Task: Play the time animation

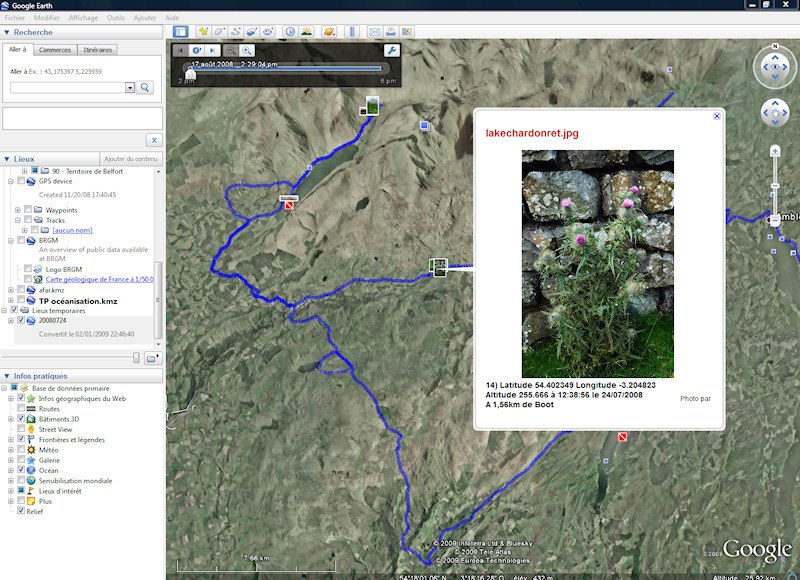Action: (196, 51)
